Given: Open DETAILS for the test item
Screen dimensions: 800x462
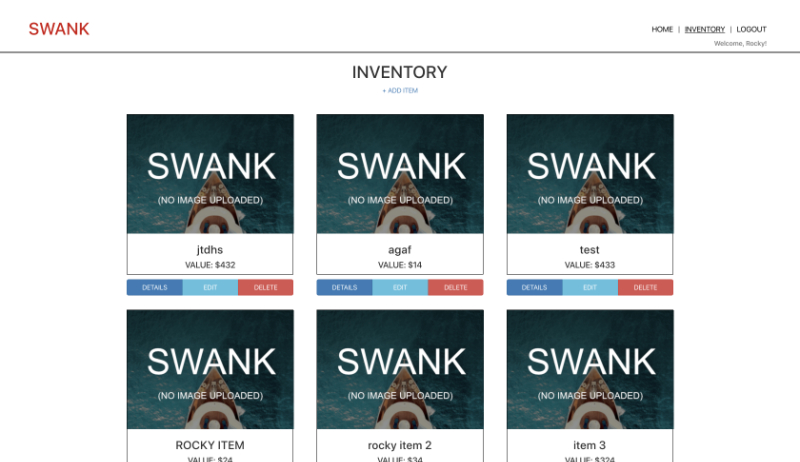Looking at the screenshot, I should pyautogui.click(x=534, y=288).
